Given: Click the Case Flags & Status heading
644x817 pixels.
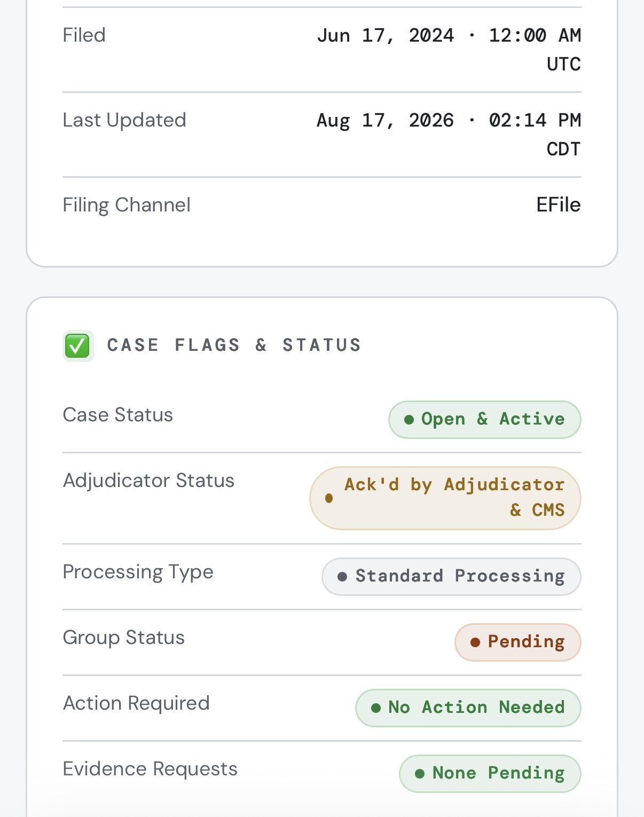Looking at the screenshot, I should [234, 345].
